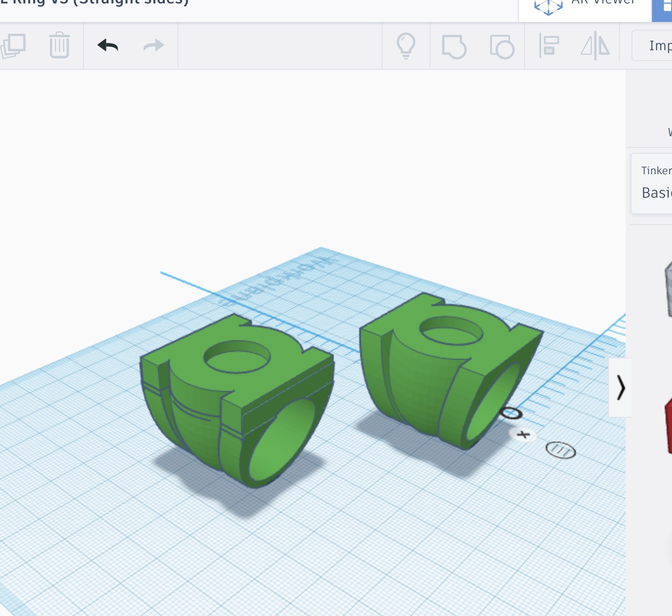Open the Align tool
The width and height of the screenshot is (672, 616).
(549, 46)
